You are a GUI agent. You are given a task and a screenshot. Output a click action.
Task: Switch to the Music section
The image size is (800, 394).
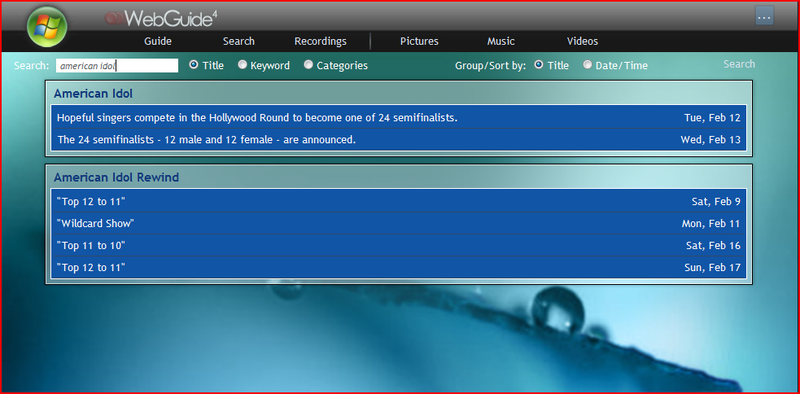[x=501, y=41]
